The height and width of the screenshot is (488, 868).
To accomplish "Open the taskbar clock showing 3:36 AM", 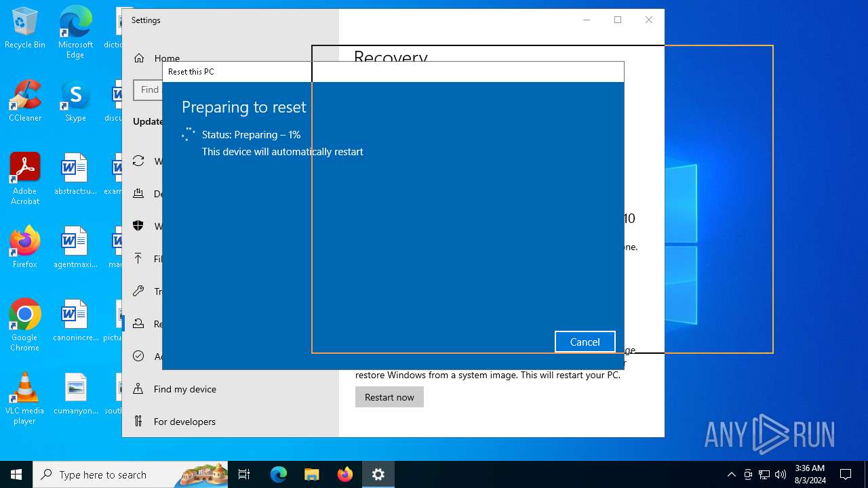I will point(810,474).
